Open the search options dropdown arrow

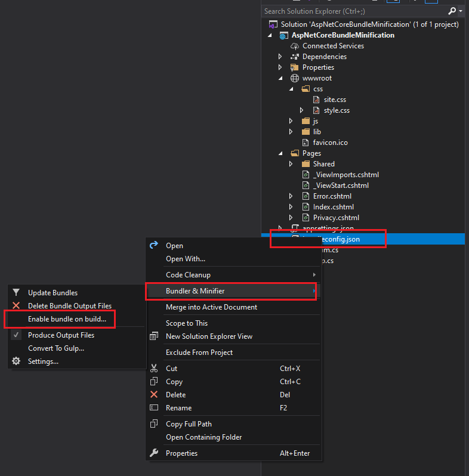click(461, 11)
